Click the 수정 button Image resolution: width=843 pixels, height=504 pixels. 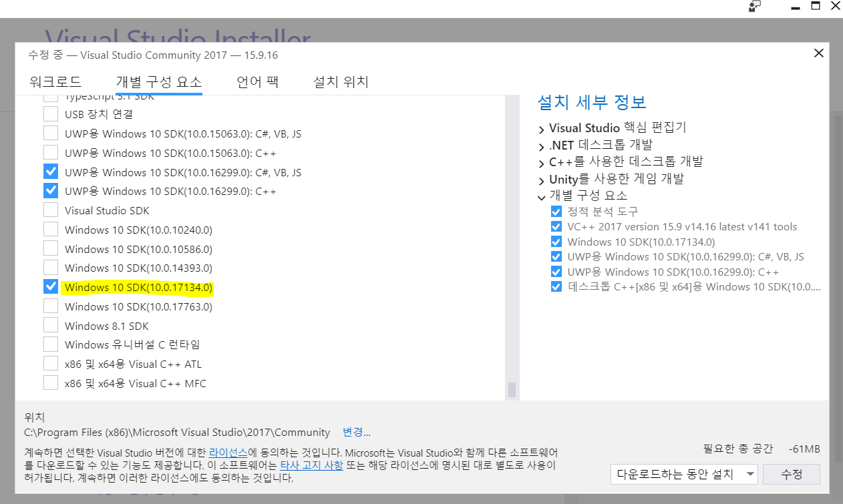(792, 474)
